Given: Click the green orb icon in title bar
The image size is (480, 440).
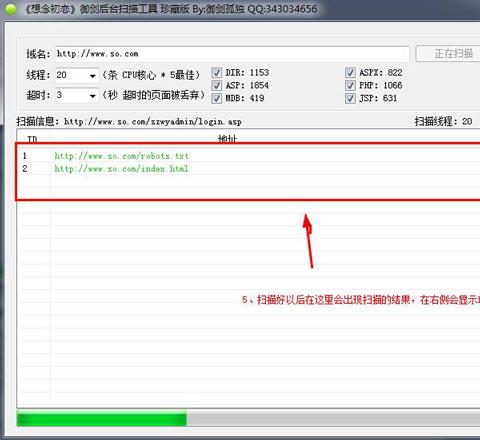Looking at the screenshot, I should (11, 9).
